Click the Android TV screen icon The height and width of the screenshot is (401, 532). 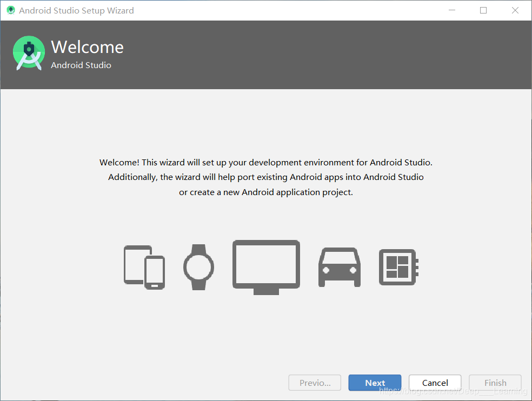pyautogui.click(x=266, y=268)
